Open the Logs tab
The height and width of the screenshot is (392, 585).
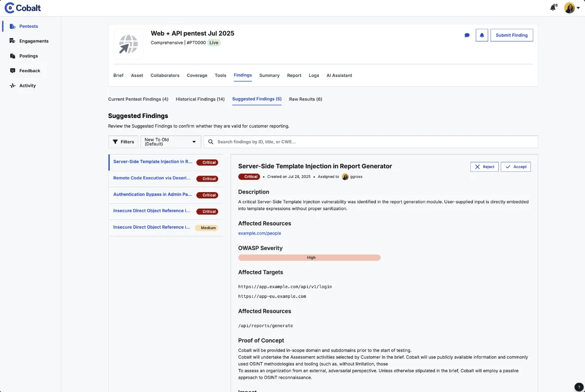(x=314, y=76)
